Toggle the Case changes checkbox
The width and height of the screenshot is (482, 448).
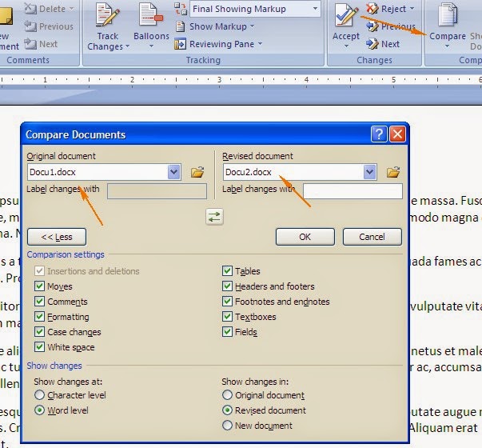coord(39,332)
